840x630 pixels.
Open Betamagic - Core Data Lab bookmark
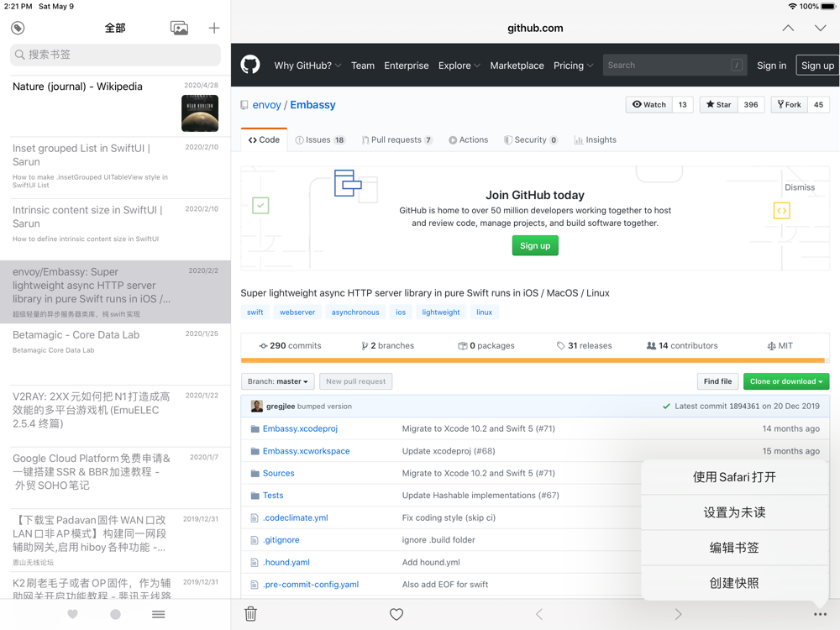point(115,354)
